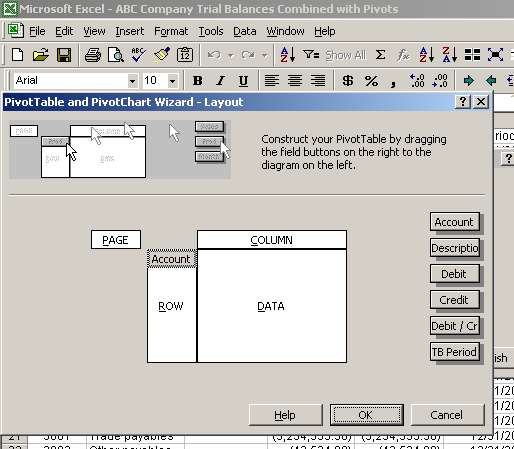Toggle Italic formatting
514x449 pixels.
tap(220, 81)
